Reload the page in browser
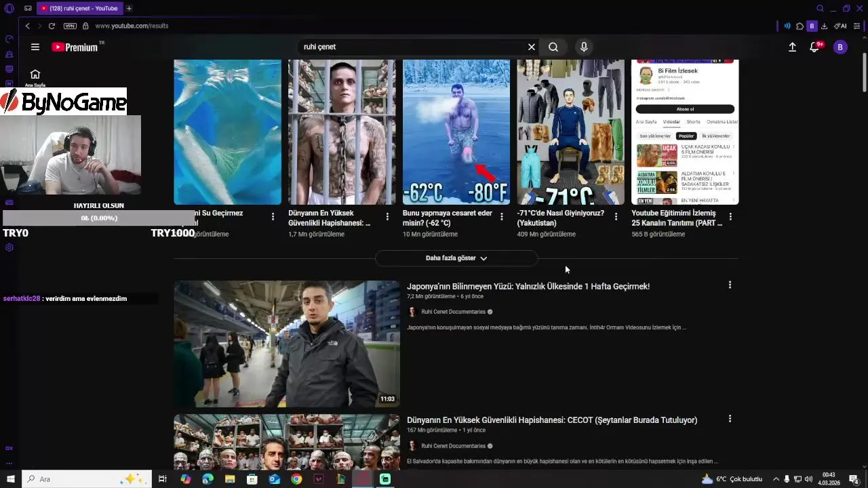The height and width of the screenshot is (488, 868). tap(52, 26)
